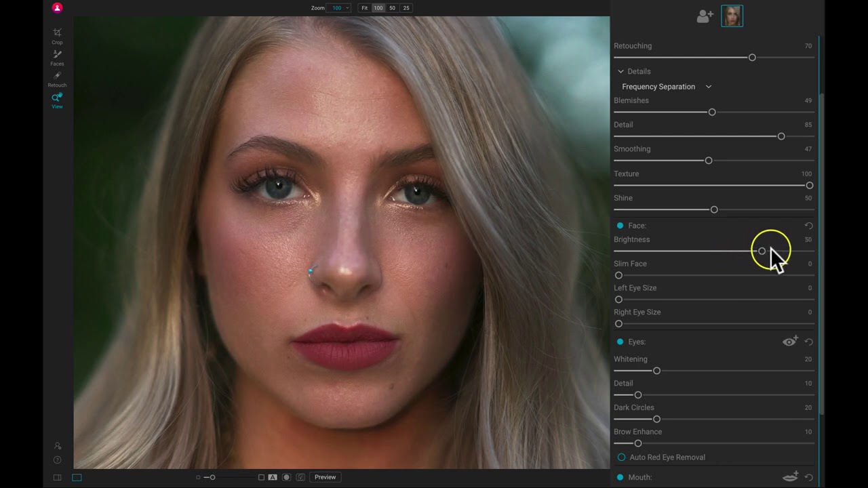Reset the Eyes section settings
The image size is (868, 488).
point(808,342)
